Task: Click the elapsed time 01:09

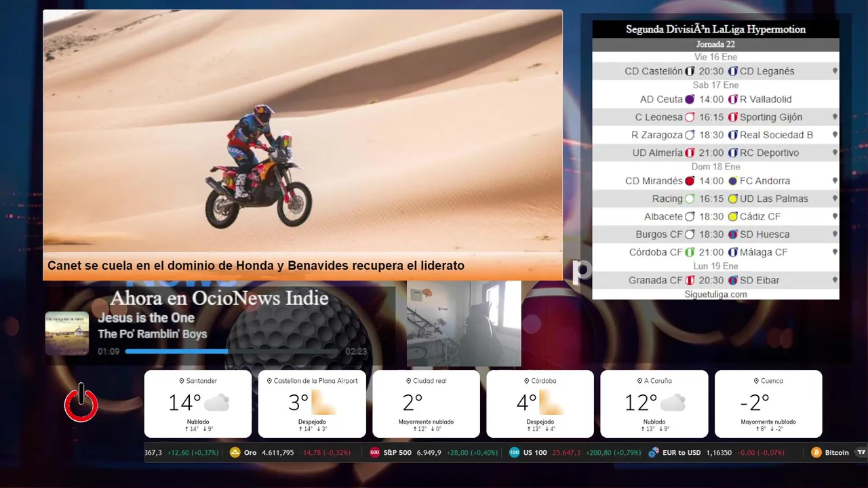Action: tap(108, 351)
